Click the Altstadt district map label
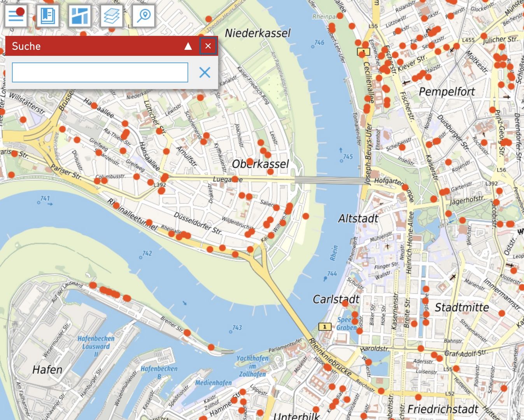Viewport: 524px width, 420px height. 358,219
